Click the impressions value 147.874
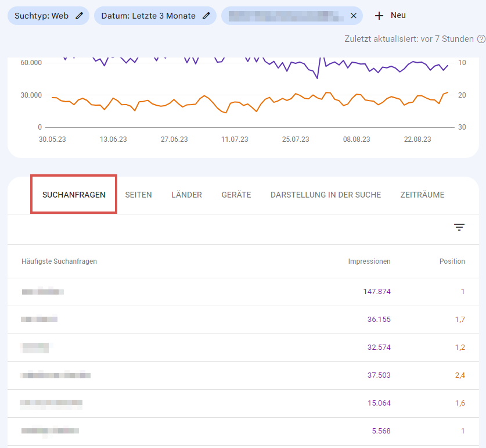This screenshot has height=448, width=486. click(377, 292)
